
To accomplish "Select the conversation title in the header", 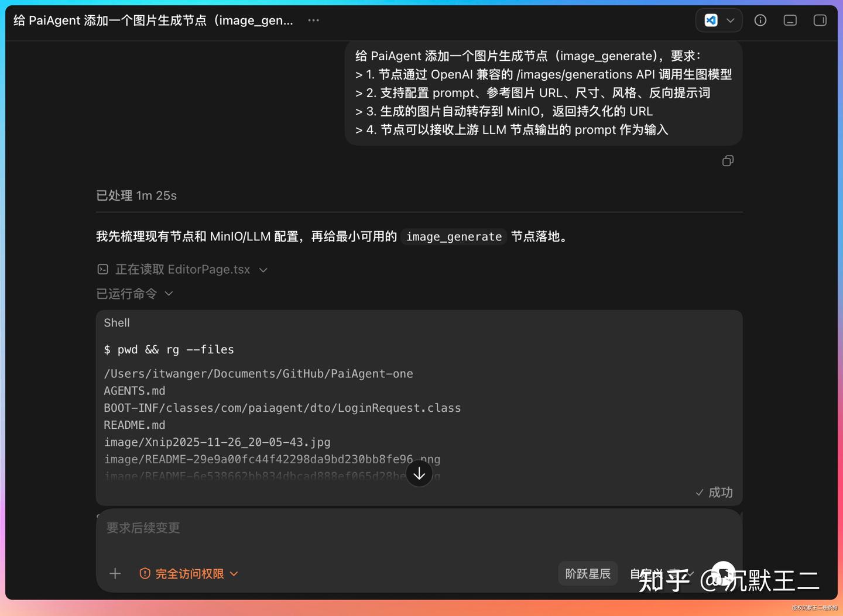I will point(153,20).
